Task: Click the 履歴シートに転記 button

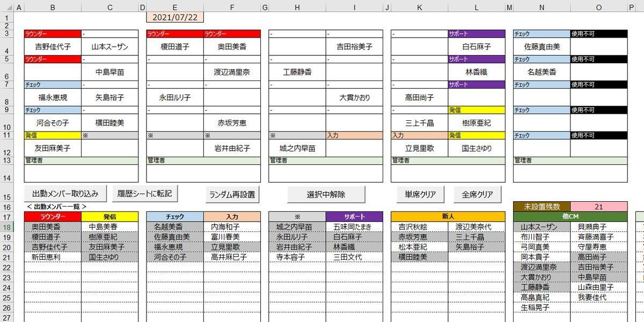Action: [x=144, y=194]
